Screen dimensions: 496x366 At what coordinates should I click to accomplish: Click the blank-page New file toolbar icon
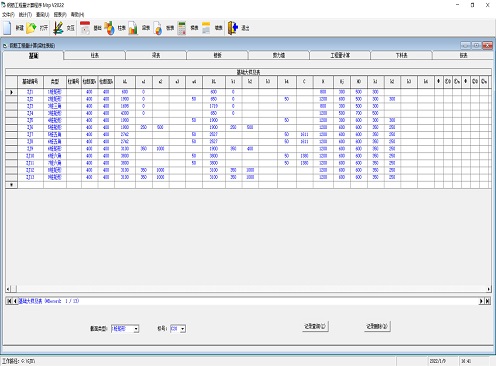coord(7,28)
